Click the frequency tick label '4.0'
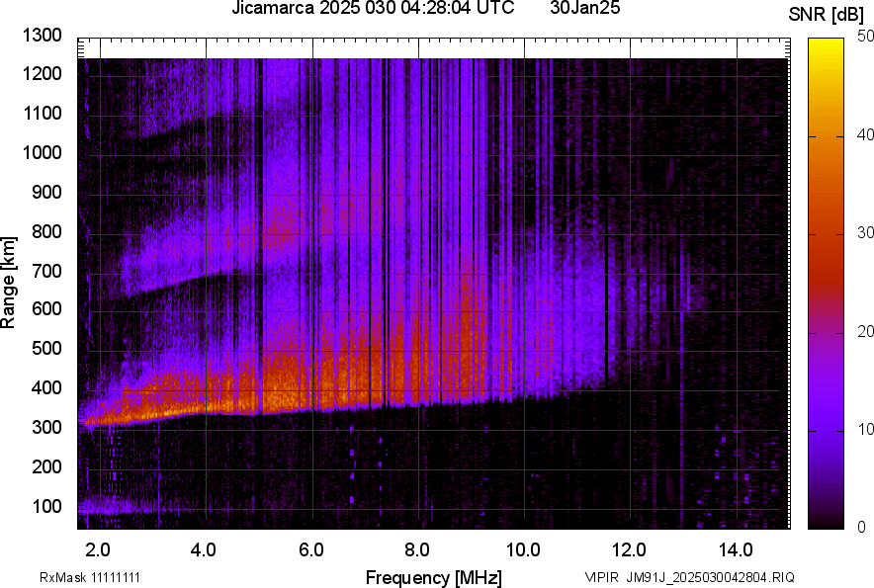 [x=204, y=550]
